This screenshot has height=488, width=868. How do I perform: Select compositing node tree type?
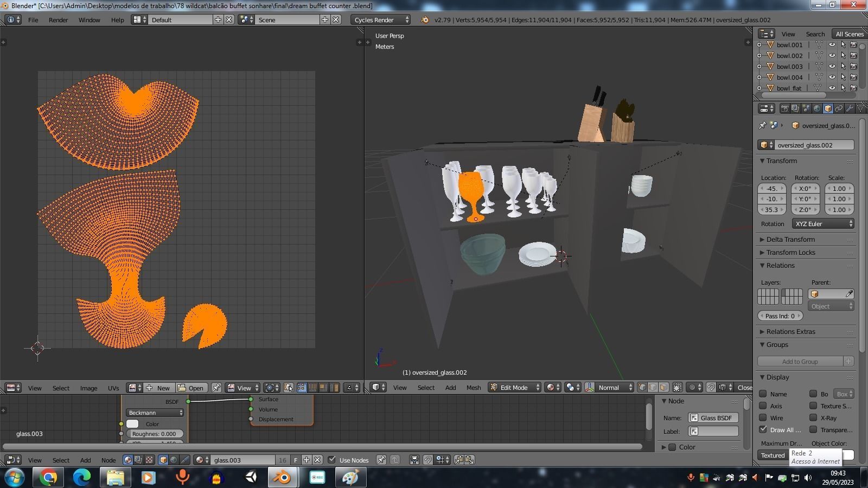point(138,460)
